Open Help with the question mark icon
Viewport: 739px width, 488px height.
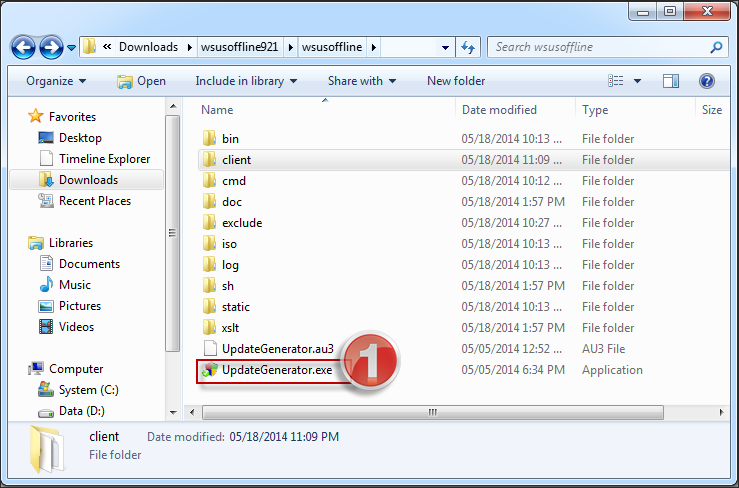706,81
